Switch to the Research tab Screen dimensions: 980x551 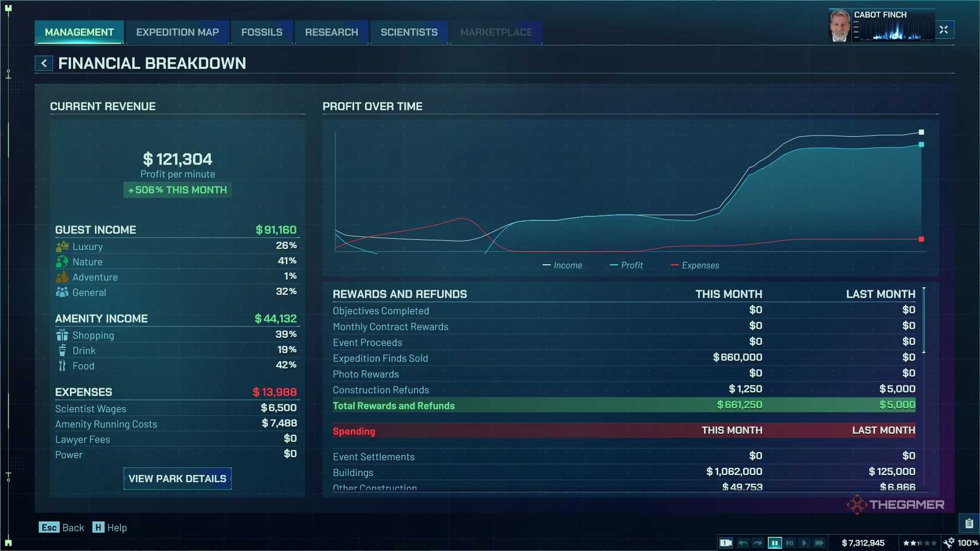[x=331, y=32]
